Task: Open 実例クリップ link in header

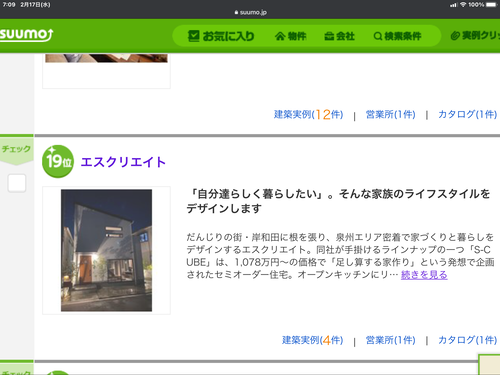Action: tap(475, 35)
